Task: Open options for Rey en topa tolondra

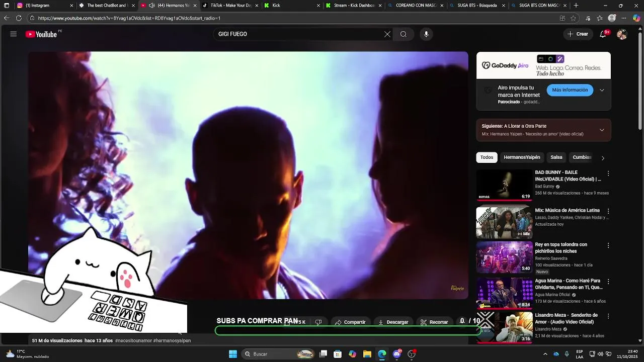Action: (x=608, y=246)
